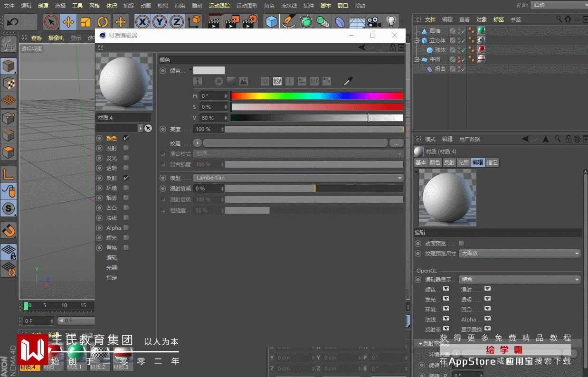The height and width of the screenshot is (377, 588).
Task: Click the search icon in object manager
Action: (560, 19)
